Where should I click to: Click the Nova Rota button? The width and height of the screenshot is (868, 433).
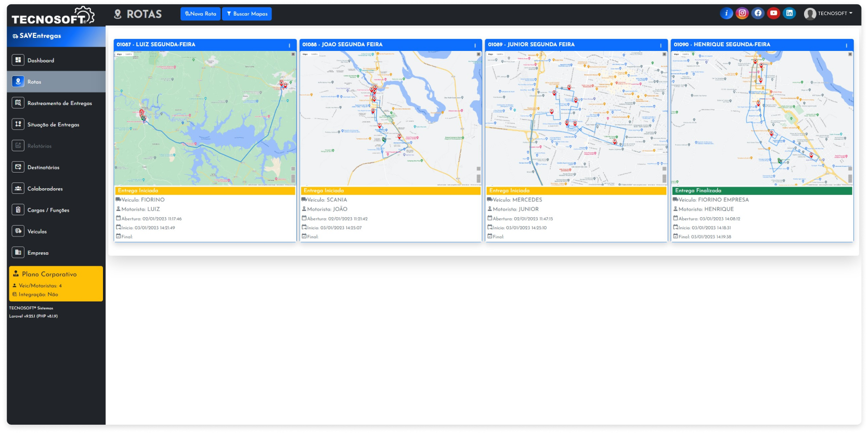200,14
